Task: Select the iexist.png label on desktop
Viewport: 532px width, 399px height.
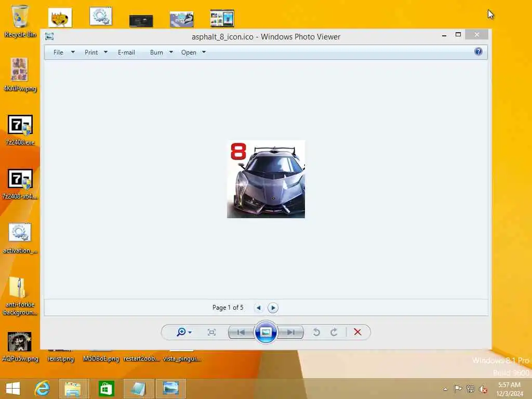Action: point(61,358)
